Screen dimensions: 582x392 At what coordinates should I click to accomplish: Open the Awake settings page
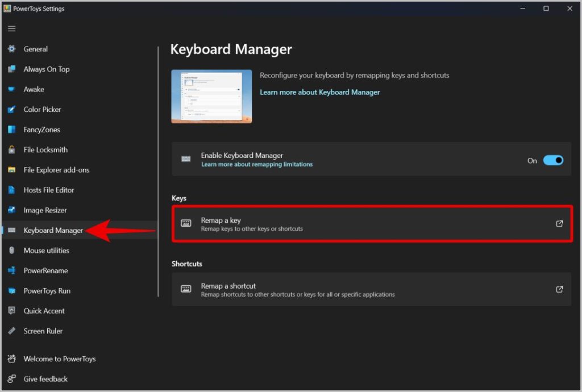(x=80, y=89)
